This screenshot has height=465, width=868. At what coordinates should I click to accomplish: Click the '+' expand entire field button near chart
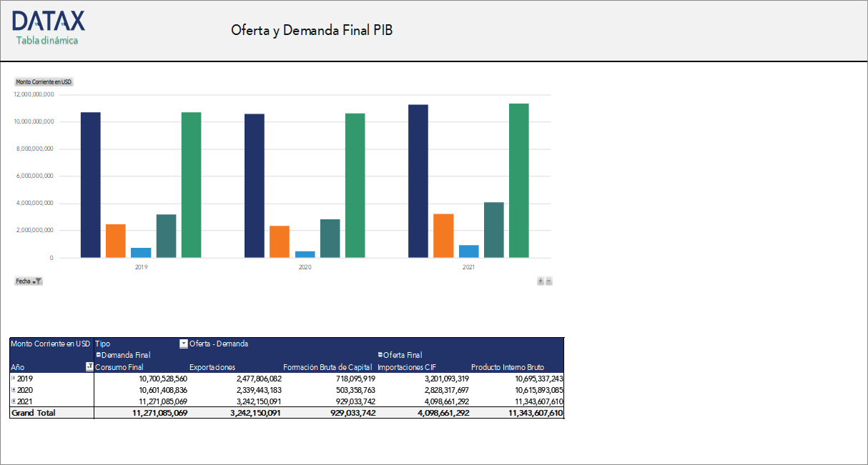coord(541,280)
